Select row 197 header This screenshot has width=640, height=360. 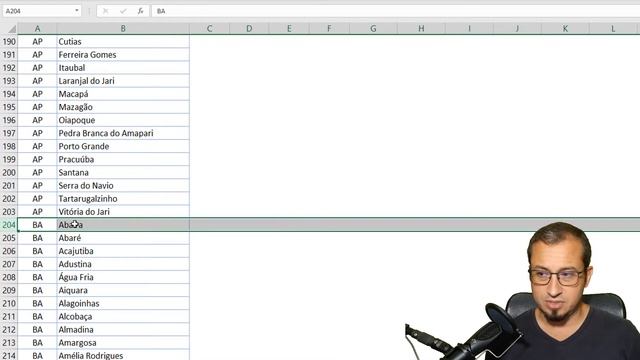click(9, 133)
